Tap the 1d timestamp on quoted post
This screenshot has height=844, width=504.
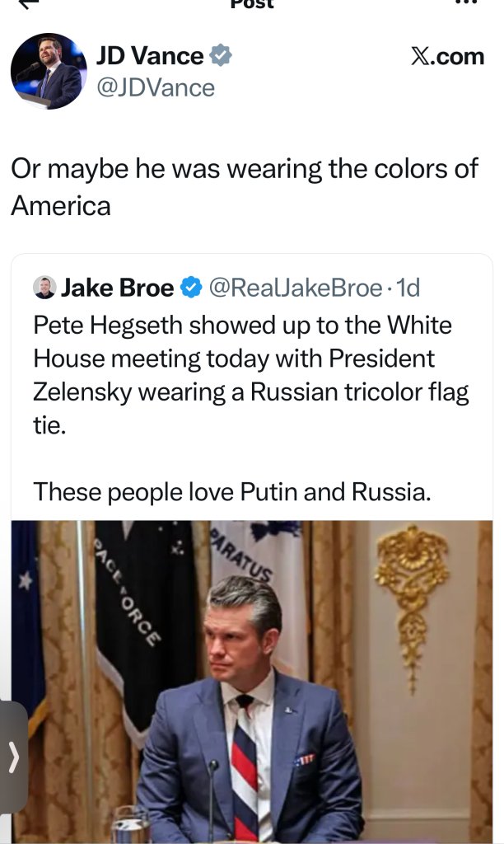(408, 288)
